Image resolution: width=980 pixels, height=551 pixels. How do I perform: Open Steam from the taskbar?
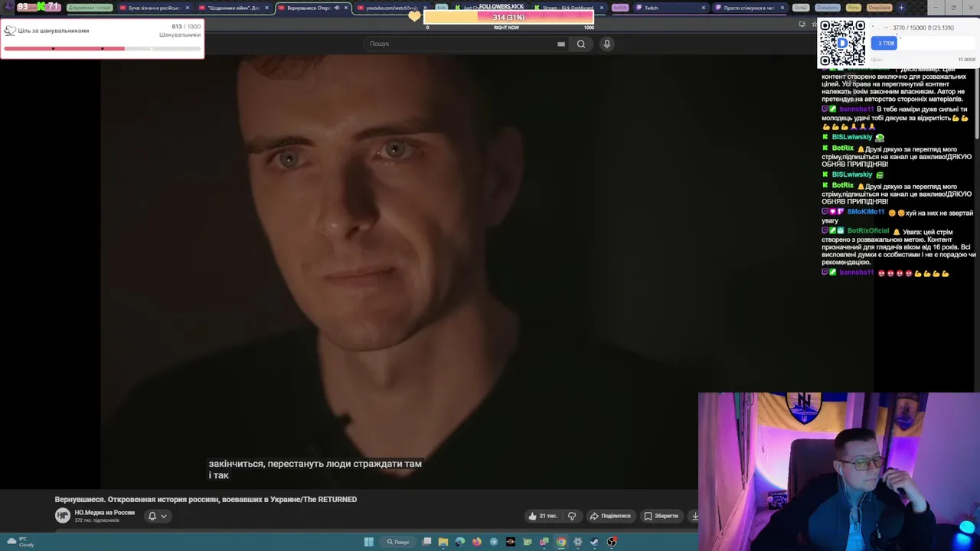coord(595,542)
